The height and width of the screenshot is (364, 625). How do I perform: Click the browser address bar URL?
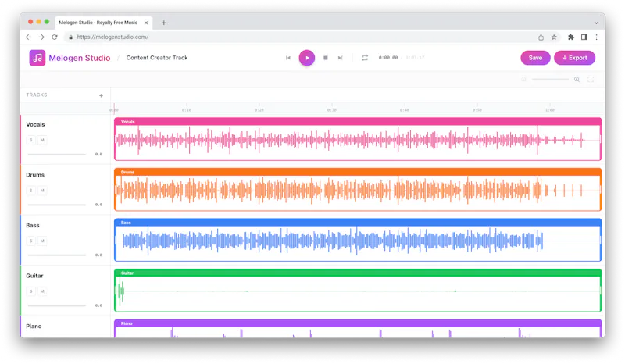pos(112,37)
